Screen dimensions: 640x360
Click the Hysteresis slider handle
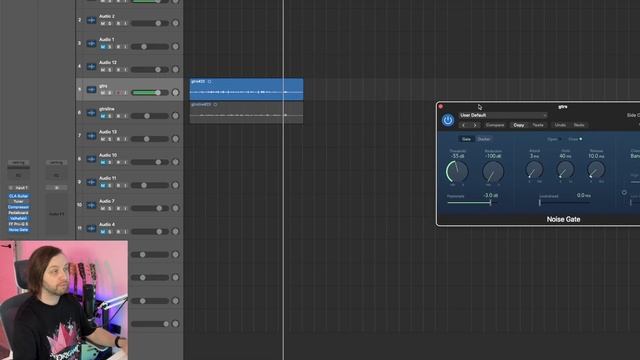(490, 202)
